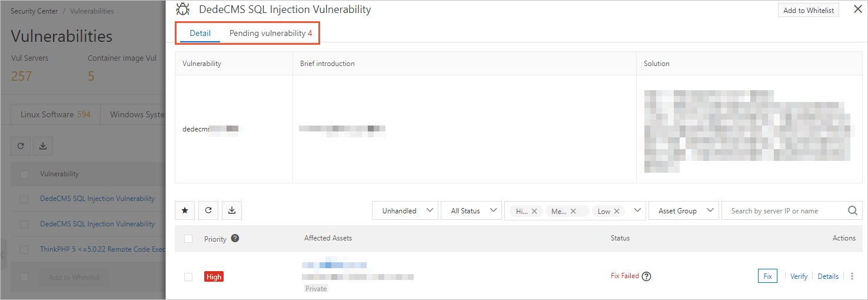868x300 pixels.
Task: Click the Fix button
Action: coord(767,276)
